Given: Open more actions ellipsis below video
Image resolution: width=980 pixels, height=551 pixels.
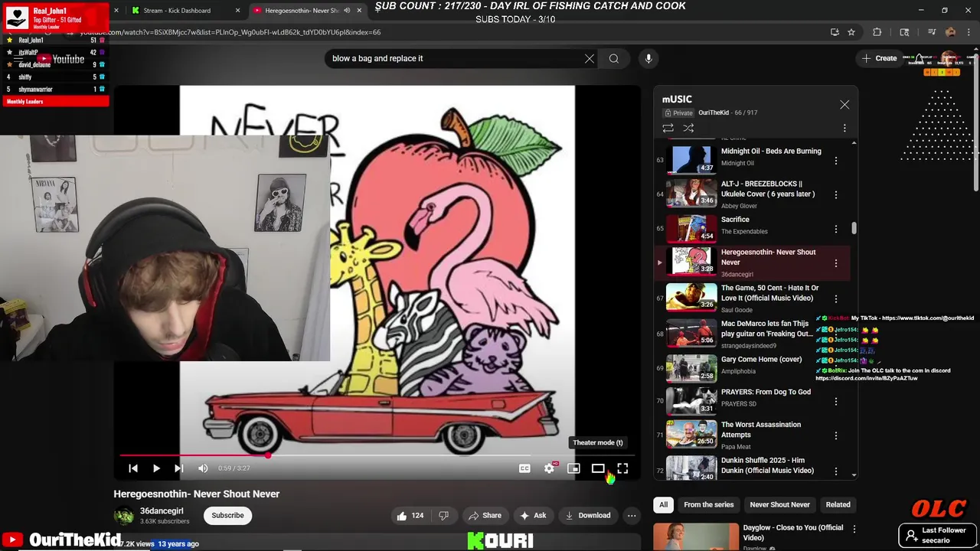Looking at the screenshot, I should pyautogui.click(x=632, y=516).
